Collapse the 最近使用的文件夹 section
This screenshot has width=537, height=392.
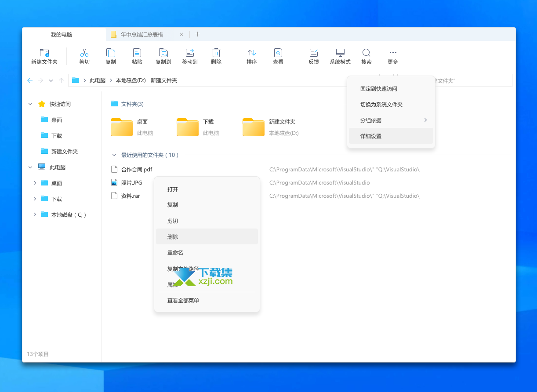coord(114,155)
